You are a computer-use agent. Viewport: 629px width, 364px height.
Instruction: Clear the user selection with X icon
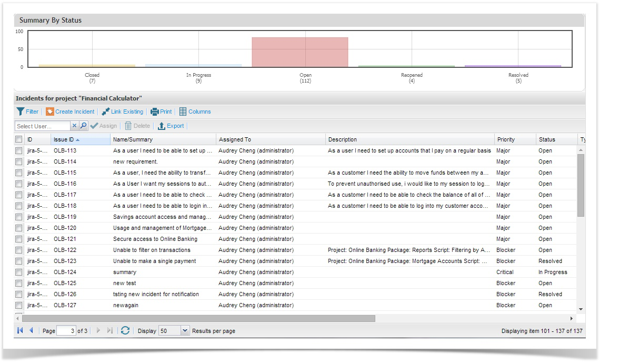click(x=74, y=126)
